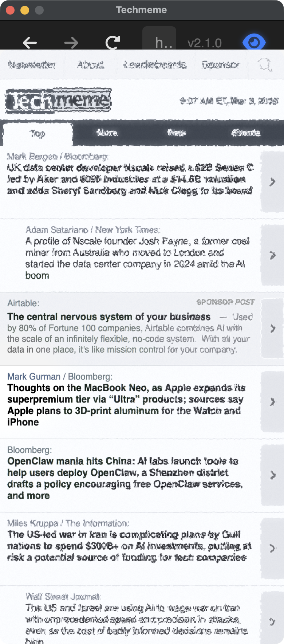Expand the Nscale Series C story chevron
284x644 pixels.
coord(272,182)
